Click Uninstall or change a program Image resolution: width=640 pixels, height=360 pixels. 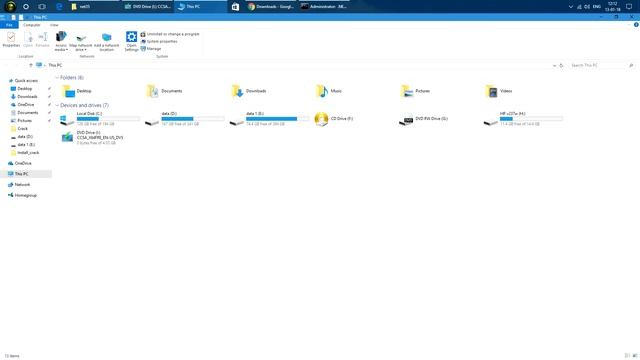pos(170,34)
